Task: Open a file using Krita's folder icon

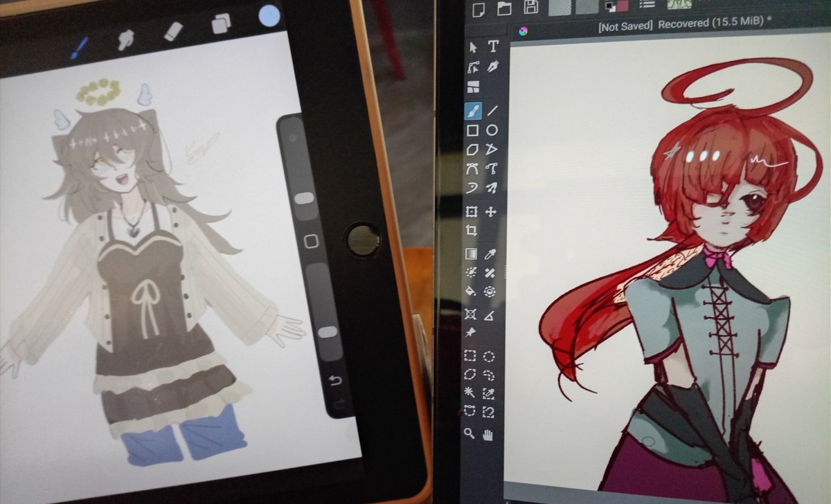Action: [x=504, y=8]
